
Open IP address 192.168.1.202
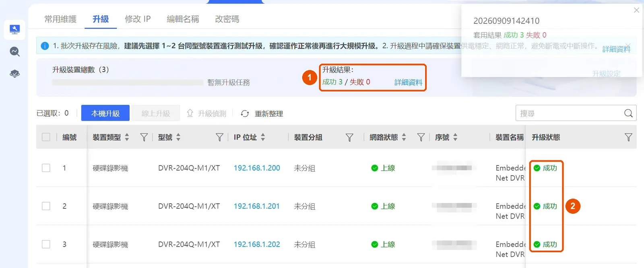click(x=257, y=244)
